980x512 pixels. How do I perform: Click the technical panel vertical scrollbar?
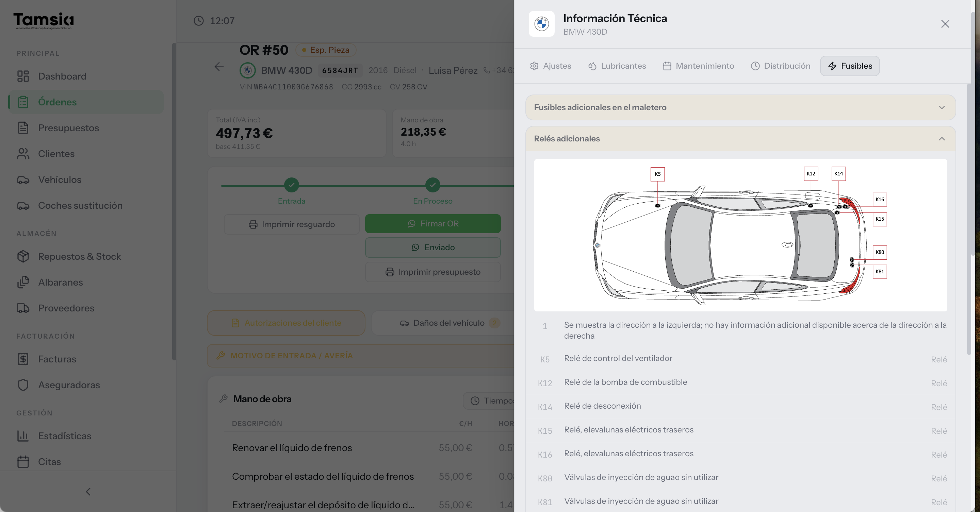[968, 219]
